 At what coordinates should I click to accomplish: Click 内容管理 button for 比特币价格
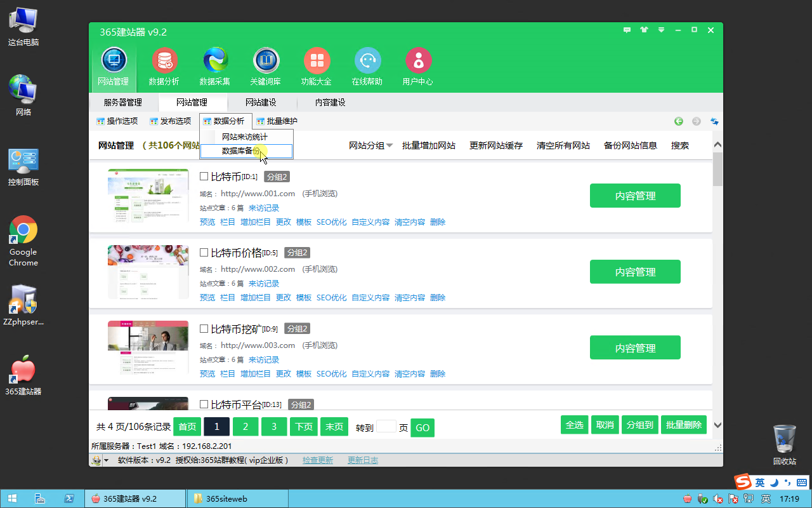(635, 272)
